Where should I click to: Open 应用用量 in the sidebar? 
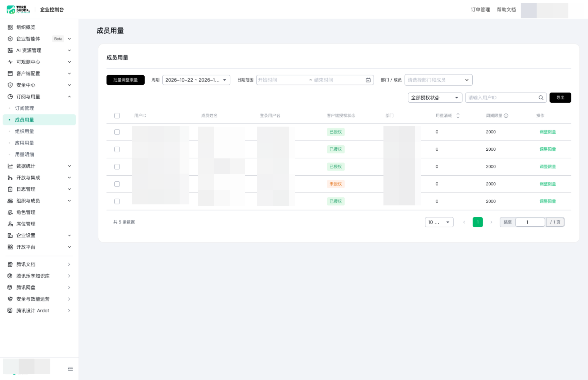point(24,143)
